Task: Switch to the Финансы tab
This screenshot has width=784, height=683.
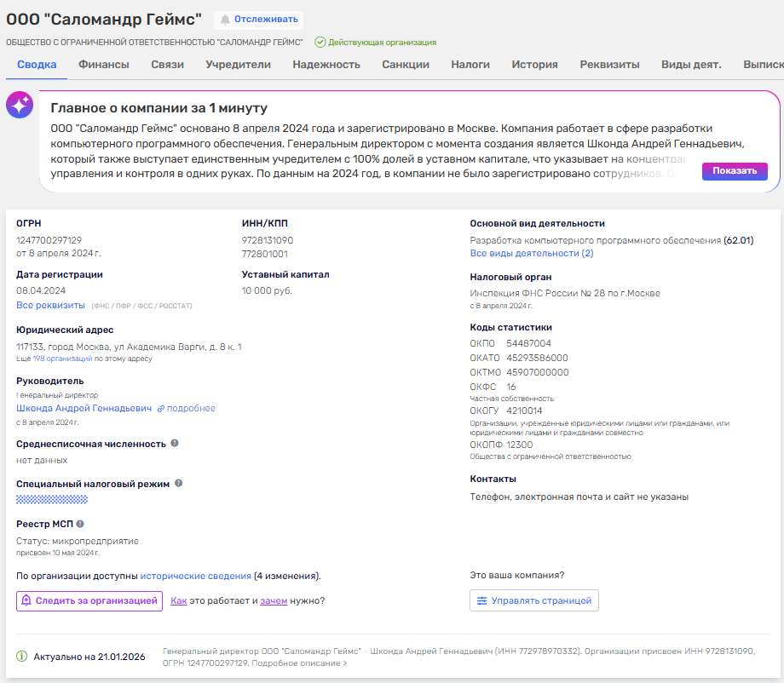Action: (104, 64)
